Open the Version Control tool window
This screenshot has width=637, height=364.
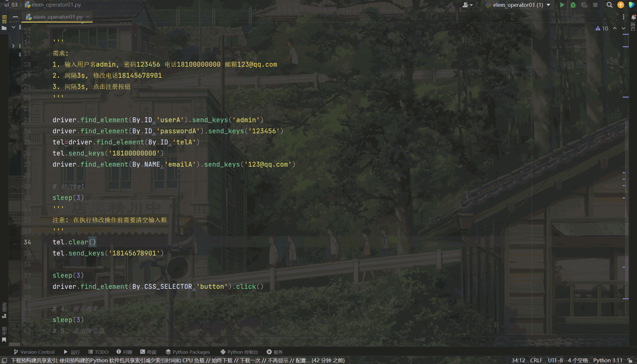(x=34, y=352)
